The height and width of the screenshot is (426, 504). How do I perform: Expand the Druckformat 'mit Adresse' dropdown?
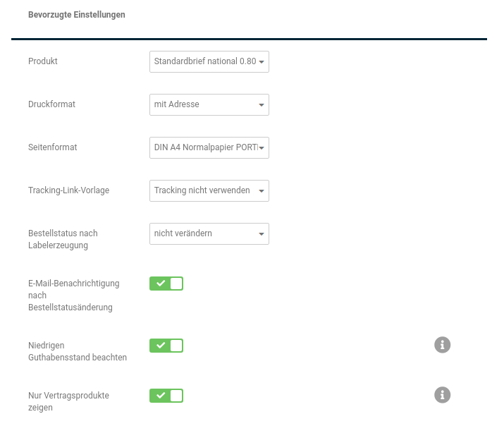pyautogui.click(x=209, y=104)
